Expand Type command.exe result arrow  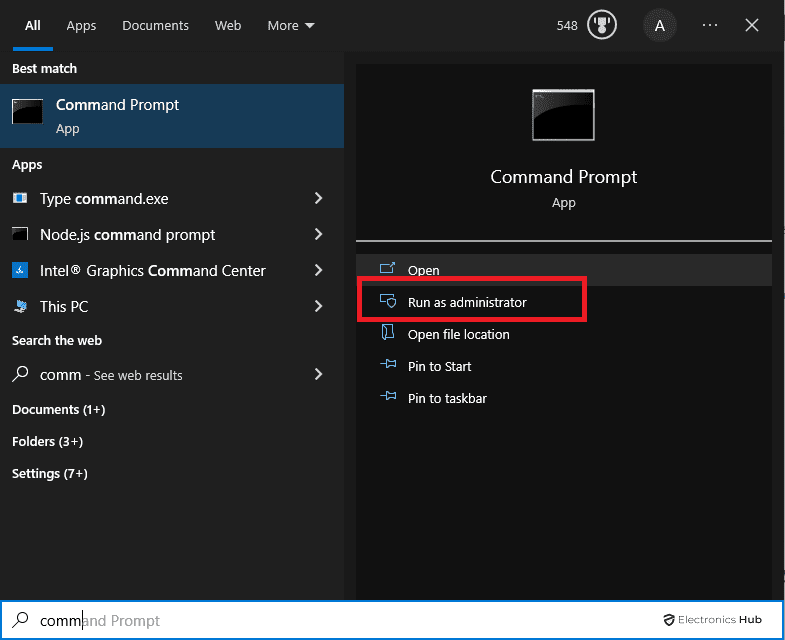click(318, 198)
